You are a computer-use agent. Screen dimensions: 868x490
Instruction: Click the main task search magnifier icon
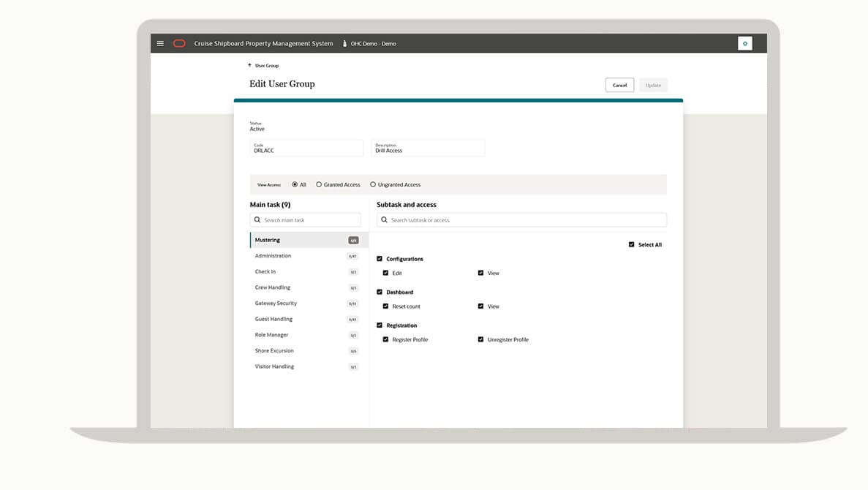coord(257,220)
